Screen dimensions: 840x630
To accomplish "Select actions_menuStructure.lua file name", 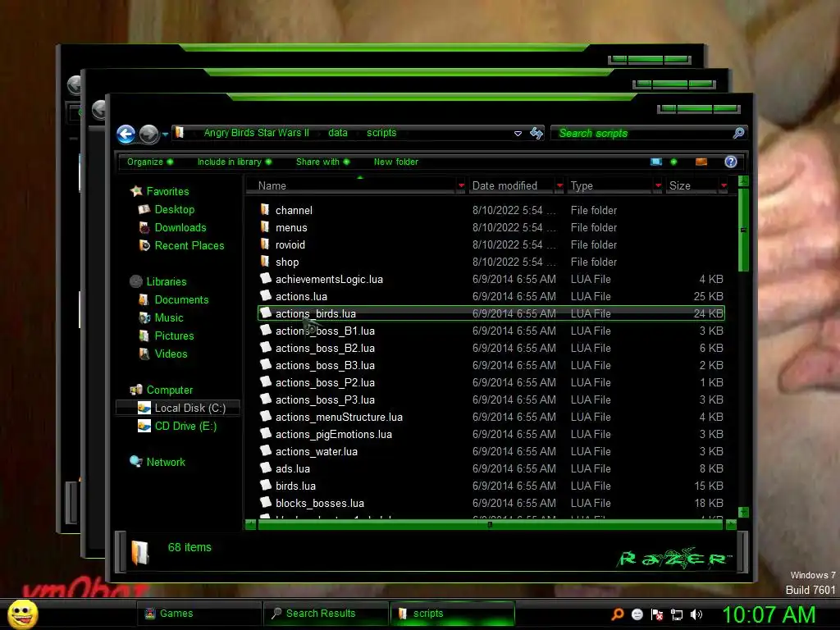I will [339, 418].
